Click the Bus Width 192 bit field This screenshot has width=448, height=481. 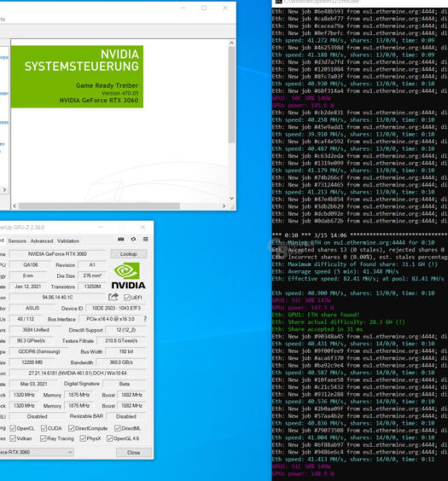click(x=125, y=351)
